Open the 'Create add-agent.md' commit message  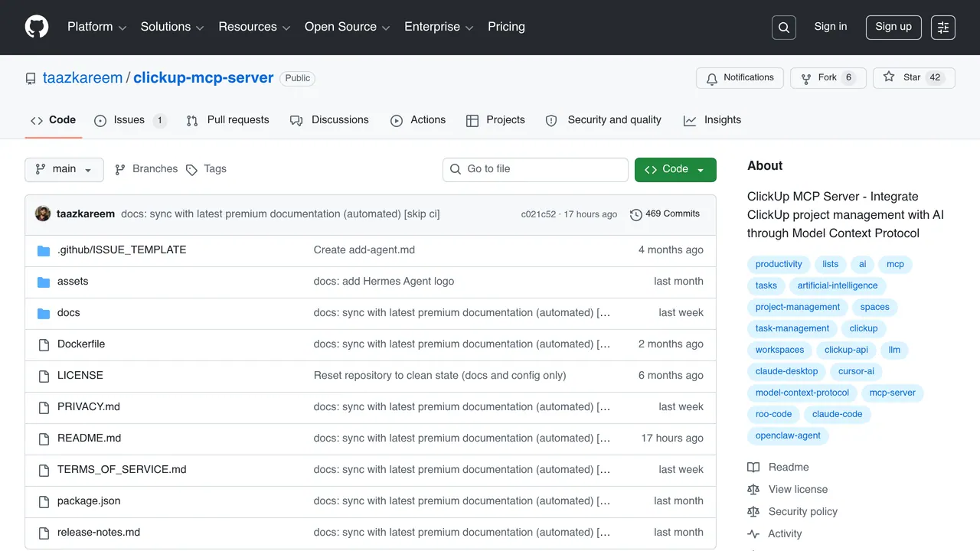point(364,250)
